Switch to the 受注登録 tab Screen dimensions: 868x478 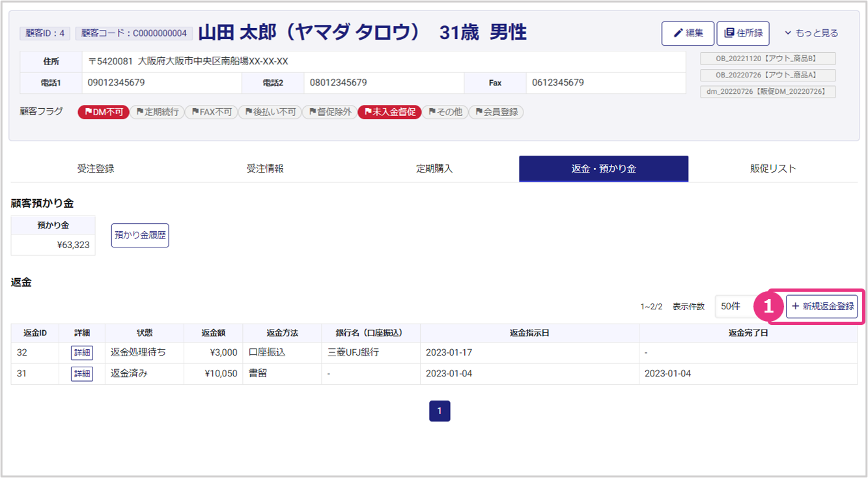pos(96,169)
